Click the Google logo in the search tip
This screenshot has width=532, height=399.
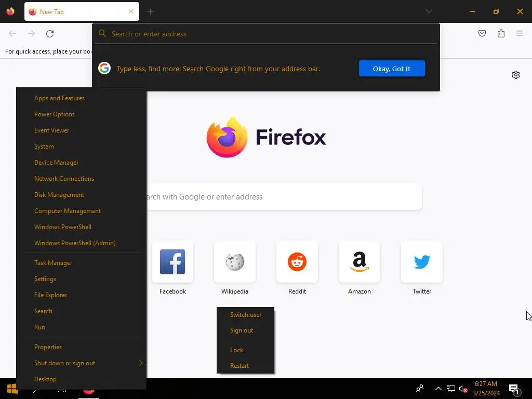[x=104, y=68]
